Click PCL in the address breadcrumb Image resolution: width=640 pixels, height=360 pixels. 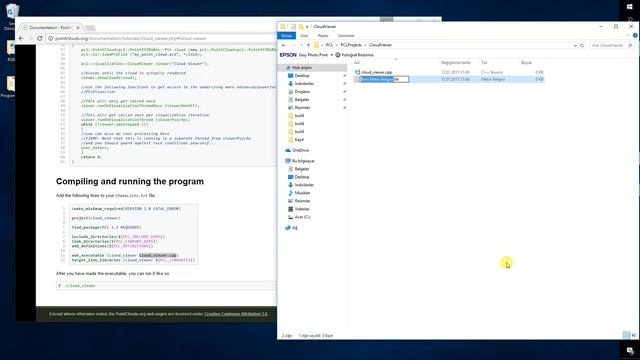pos(329,45)
